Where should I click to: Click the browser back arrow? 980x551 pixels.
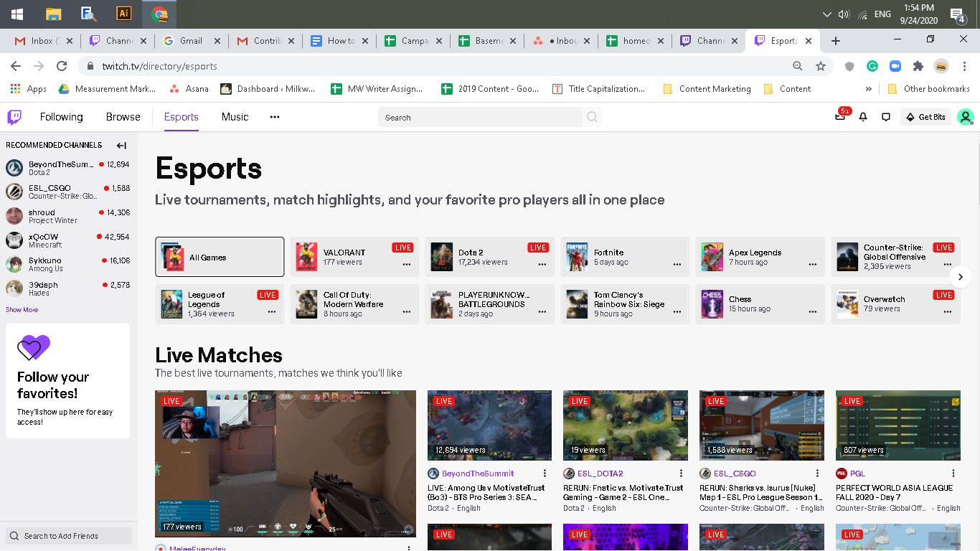pyautogui.click(x=16, y=66)
